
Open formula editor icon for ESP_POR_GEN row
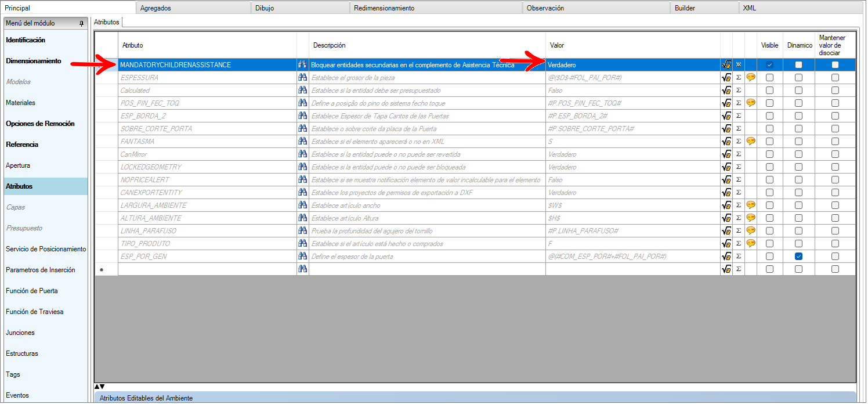pos(726,257)
